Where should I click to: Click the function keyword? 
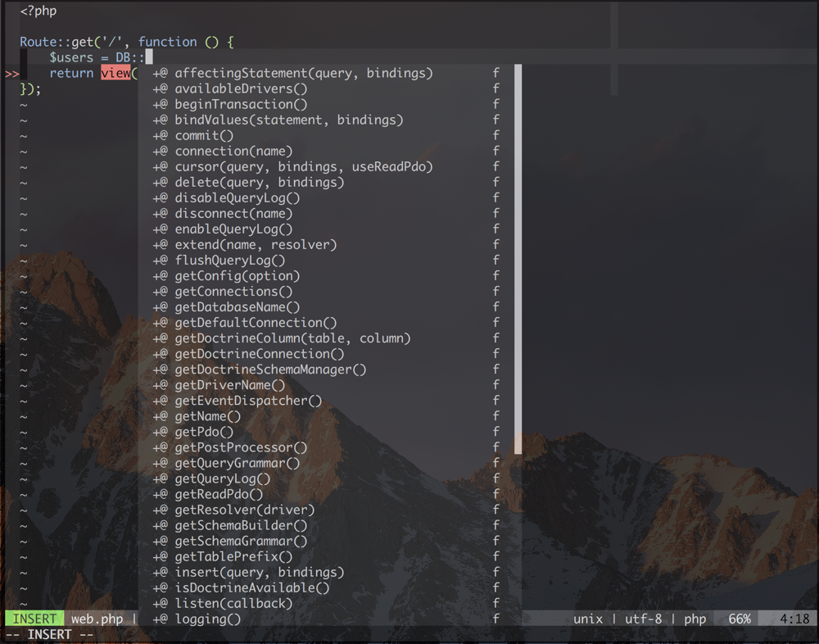pyautogui.click(x=168, y=42)
